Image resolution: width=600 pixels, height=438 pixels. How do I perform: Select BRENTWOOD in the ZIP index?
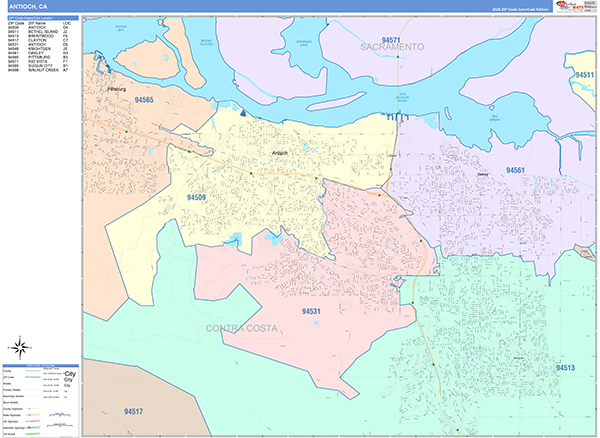tap(41, 36)
